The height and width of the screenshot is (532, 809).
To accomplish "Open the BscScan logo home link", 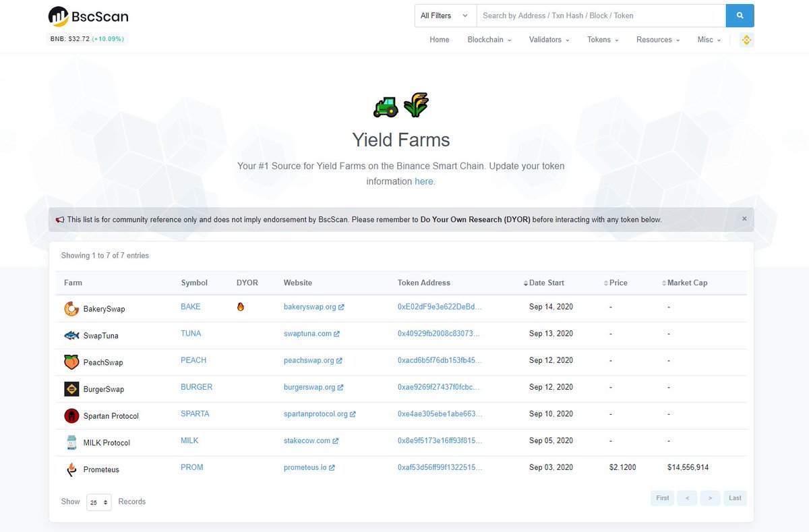I will click(88, 16).
